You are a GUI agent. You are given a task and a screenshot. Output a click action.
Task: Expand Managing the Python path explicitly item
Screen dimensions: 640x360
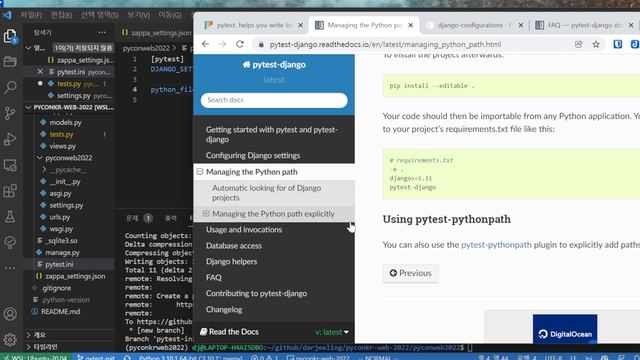206,213
